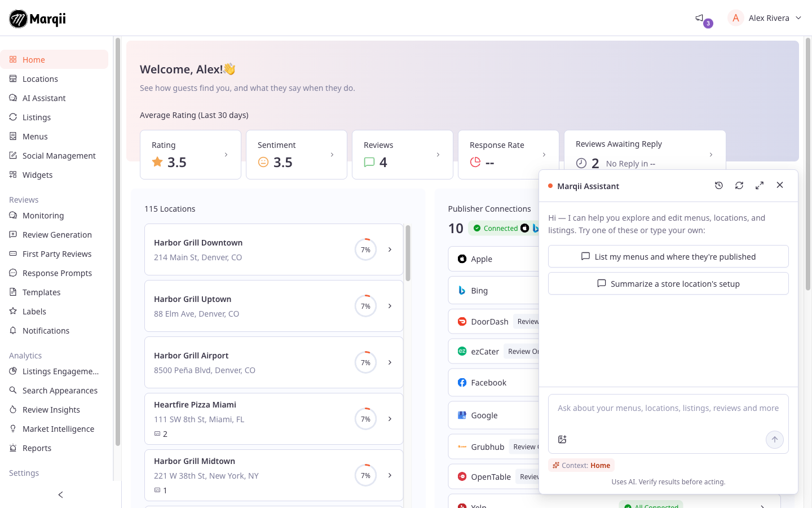Click the Context: Home chip

pyautogui.click(x=581, y=465)
